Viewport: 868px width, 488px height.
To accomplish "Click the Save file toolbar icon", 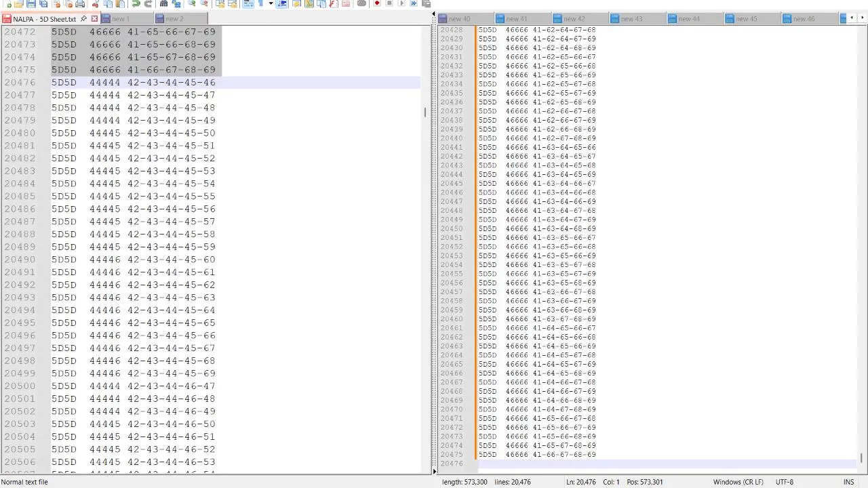I will (31, 3).
